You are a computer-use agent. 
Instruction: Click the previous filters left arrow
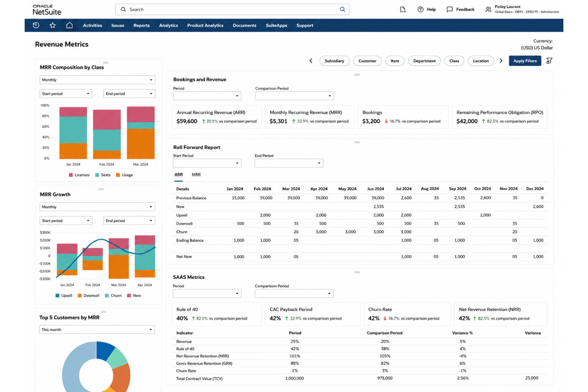coord(311,61)
